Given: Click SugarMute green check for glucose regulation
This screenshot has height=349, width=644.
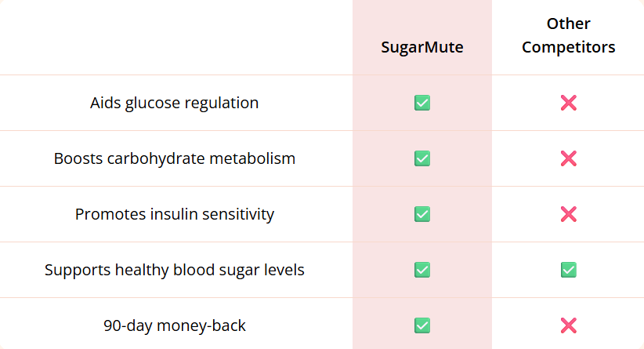Looking at the screenshot, I should click(421, 103).
